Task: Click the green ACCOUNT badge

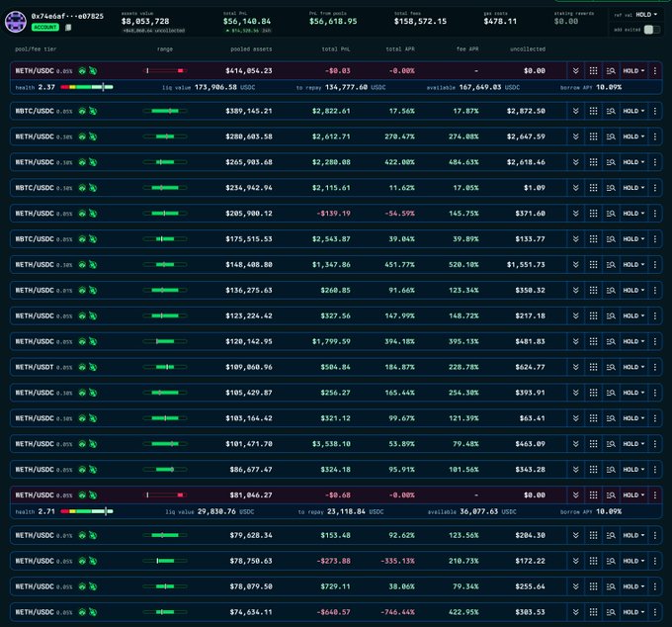Action: click(x=45, y=28)
